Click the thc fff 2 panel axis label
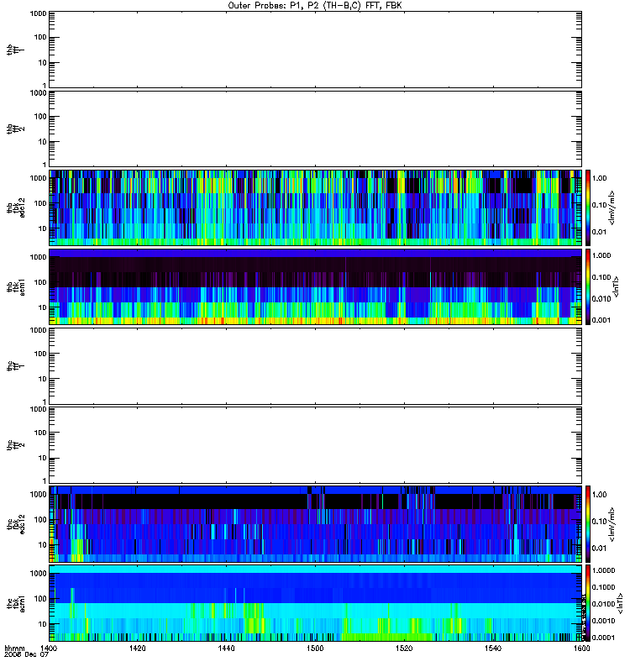This screenshot has height=672, width=630. tap(15, 445)
